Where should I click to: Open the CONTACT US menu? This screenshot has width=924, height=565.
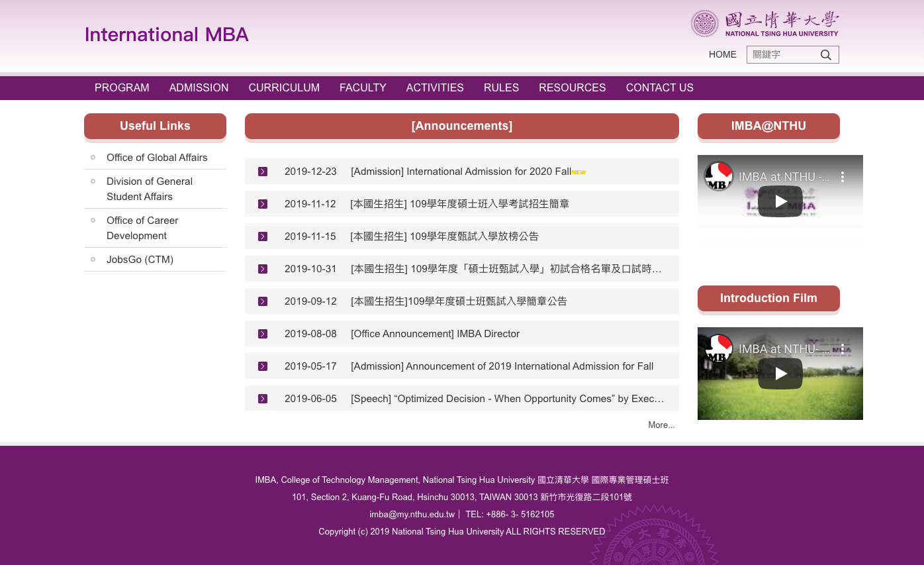tap(660, 87)
